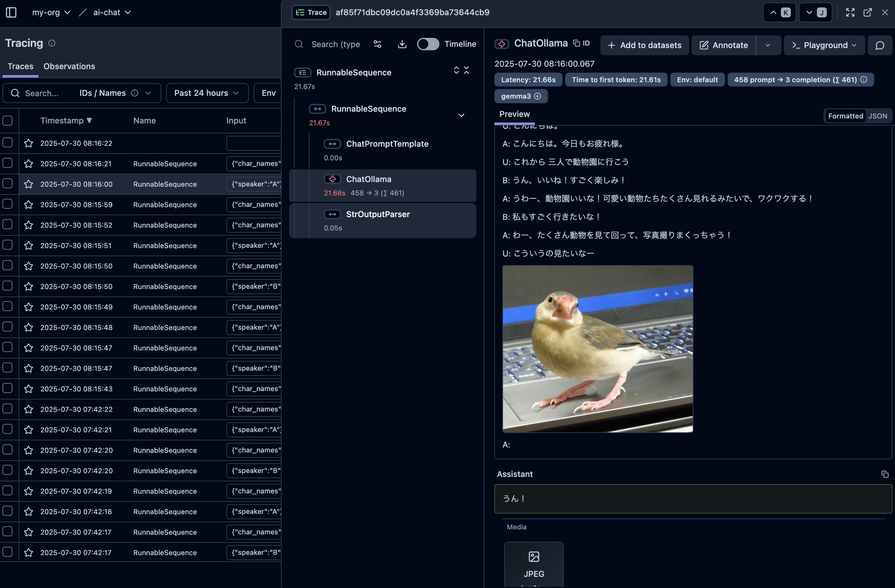Click the plus icon on the gemma3 tag
This screenshot has height=588, width=895.
[x=537, y=96]
